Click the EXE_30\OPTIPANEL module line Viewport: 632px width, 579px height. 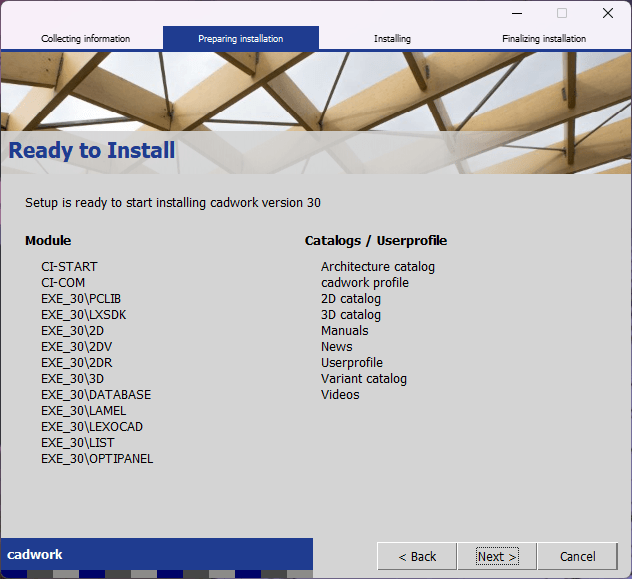pos(97,459)
